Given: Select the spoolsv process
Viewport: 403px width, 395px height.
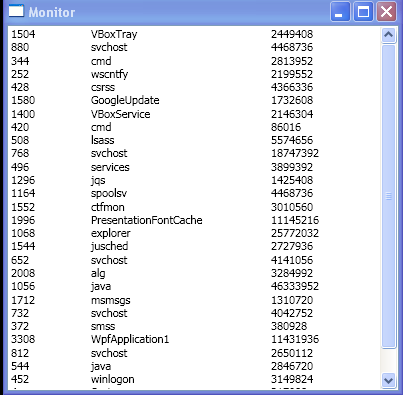Looking at the screenshot, I should pyautogui.click(x=109, y=194).
